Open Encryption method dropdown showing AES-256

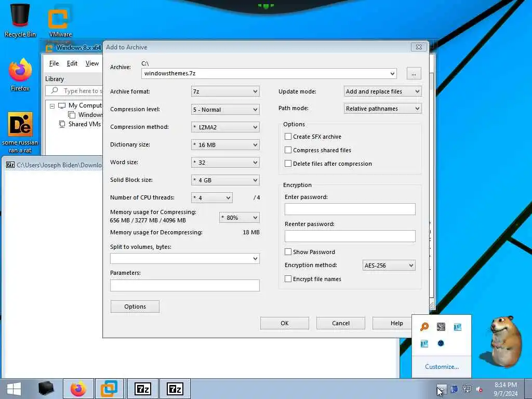point(389,265)
